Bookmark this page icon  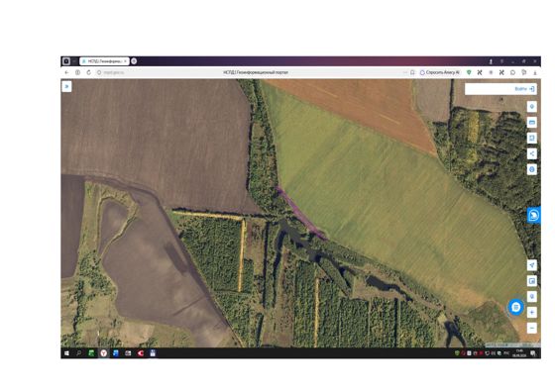[x=412, y=72]
